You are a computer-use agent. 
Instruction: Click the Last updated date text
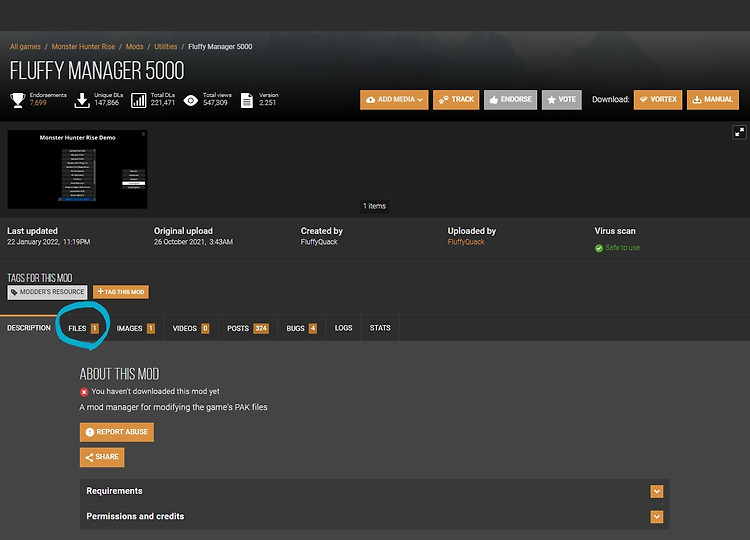(x=48, y=242)
